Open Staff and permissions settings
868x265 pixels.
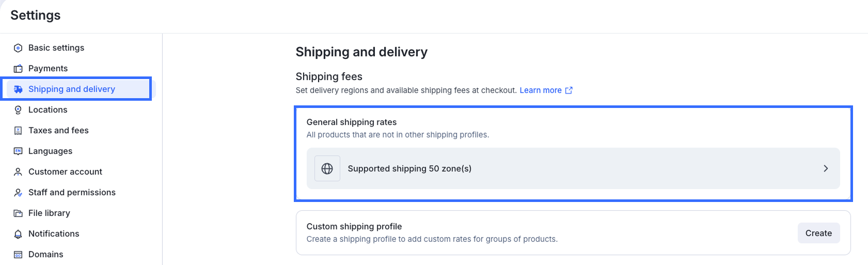tap(72, 192)
